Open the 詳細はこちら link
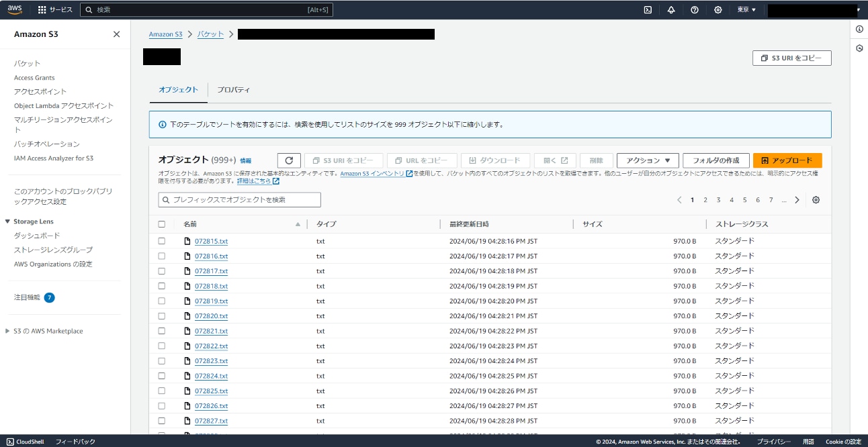This screenshot has height=447, width=868. coord(258,181)
